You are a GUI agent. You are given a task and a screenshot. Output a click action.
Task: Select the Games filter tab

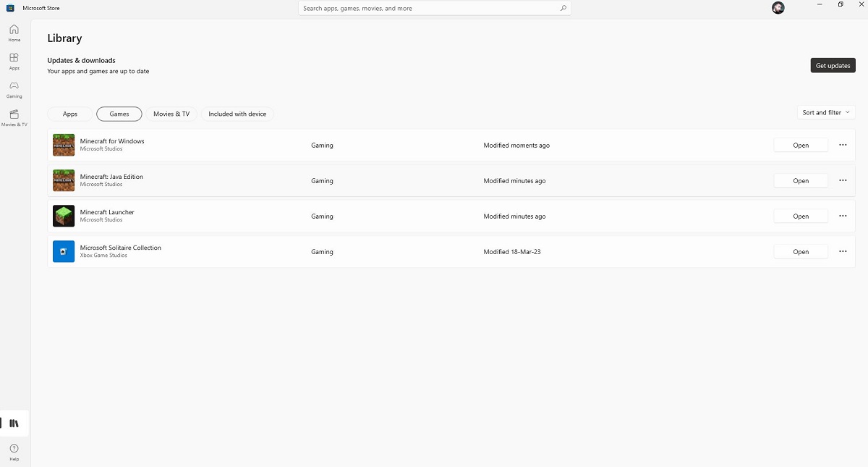[x=119, y=114]
